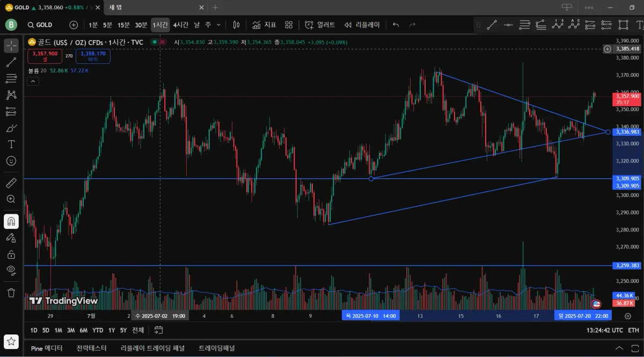Select the brush drawing tool
Screen dimensions: 644x357
[11, 128]
